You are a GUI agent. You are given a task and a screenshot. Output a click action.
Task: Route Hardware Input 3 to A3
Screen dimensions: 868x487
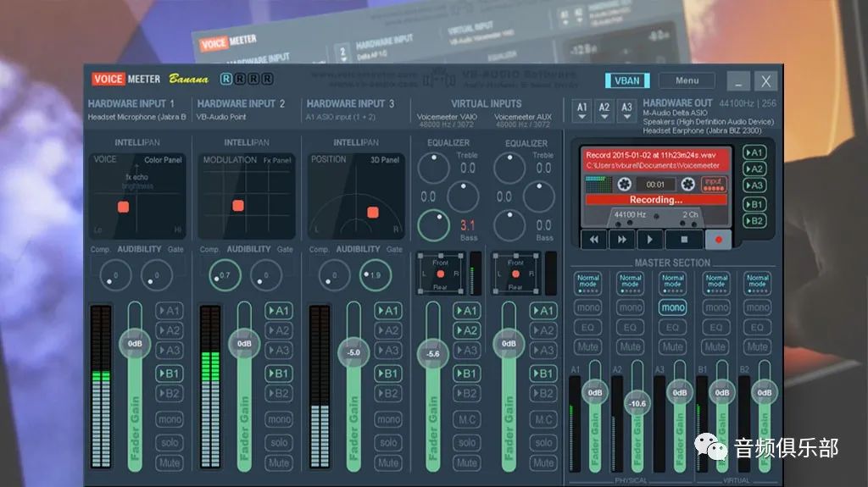[x=388, y=351]
